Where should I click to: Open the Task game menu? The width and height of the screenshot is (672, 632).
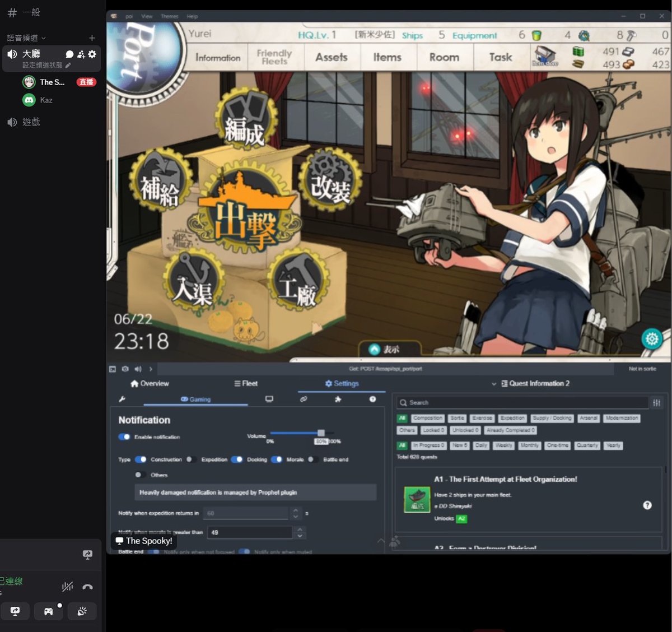point(501,57)
